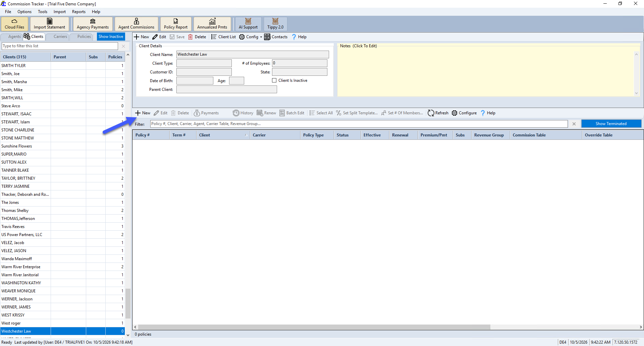This screenshot has width=644, height=346.
Task: Click the Client Name field
Action: 253,54
